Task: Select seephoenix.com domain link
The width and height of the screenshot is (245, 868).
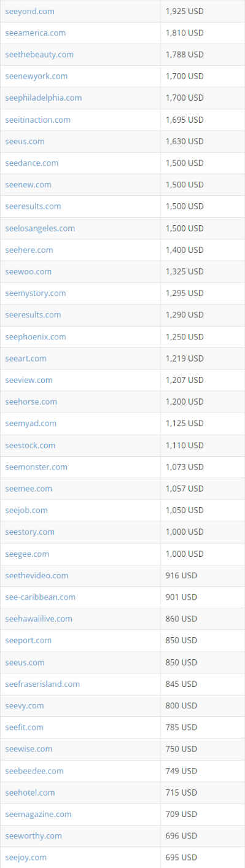Action: click(36, 337)
